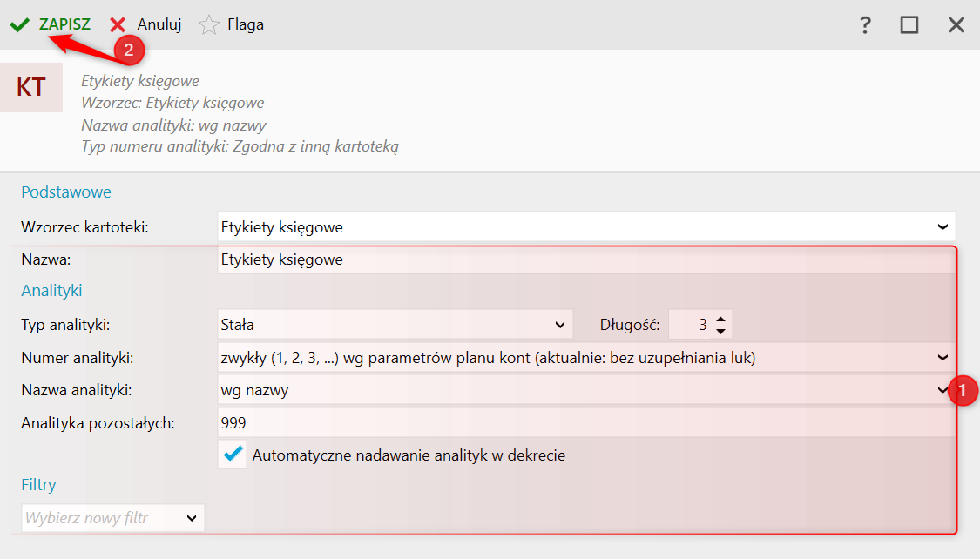Open the Nazwa analityki dropdown
The height and width of the screenshot is (559, 980).
tap(943, 390)
